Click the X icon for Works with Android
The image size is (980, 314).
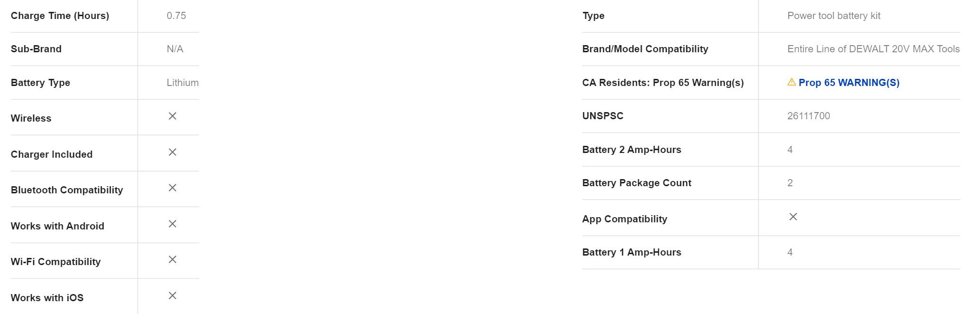point(173,224)
